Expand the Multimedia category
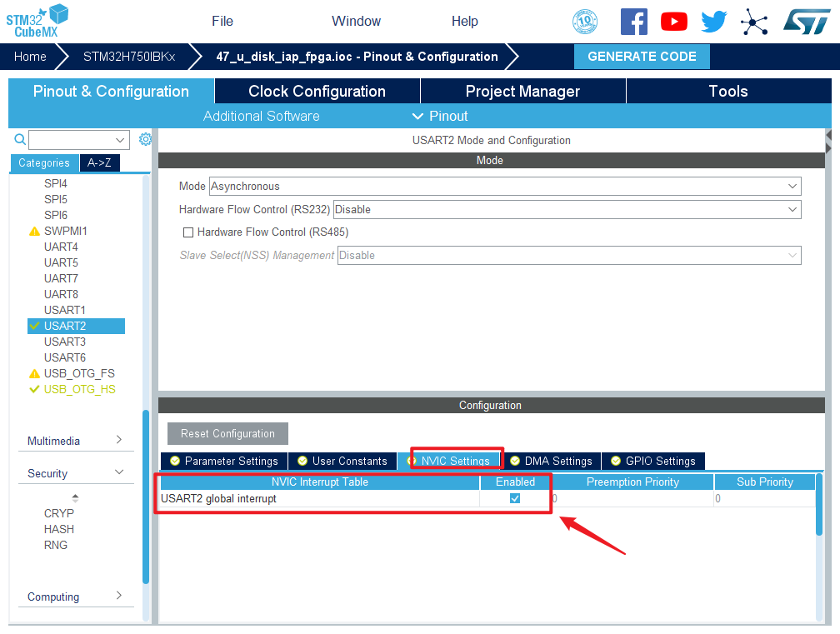840x634 pixels. tap(75, 440)
